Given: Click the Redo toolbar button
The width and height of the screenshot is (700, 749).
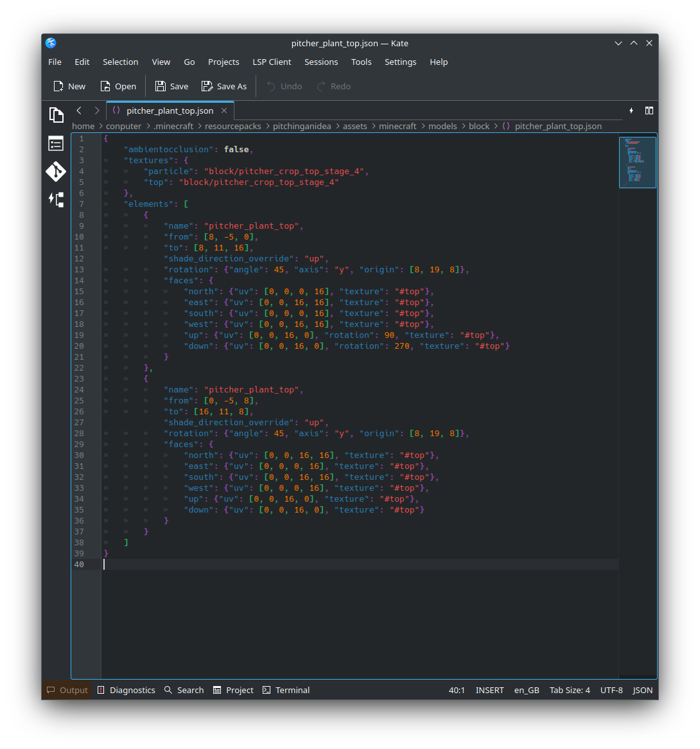Looking at the screenshot, I should pos(334,87).
